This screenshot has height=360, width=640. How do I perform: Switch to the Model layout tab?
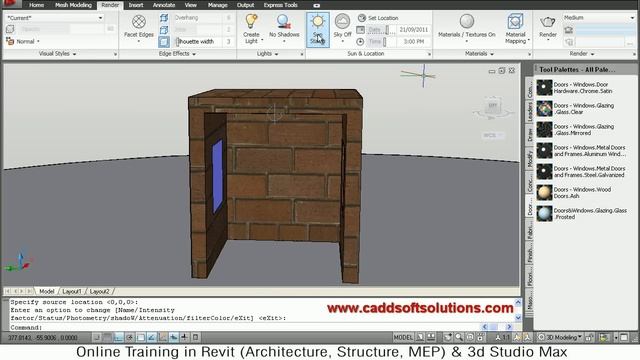point(47,291)
